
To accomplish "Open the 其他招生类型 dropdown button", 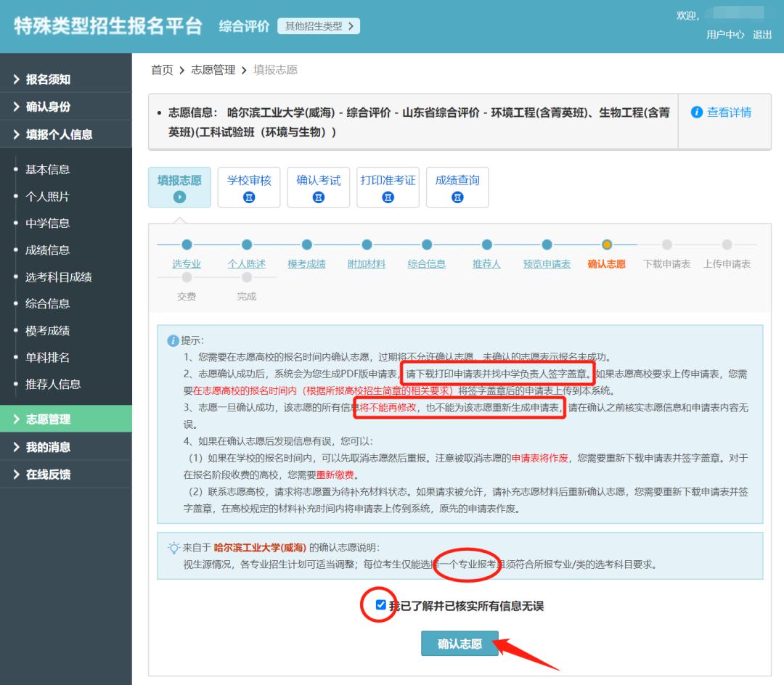I will pyautogui.click(x=319, y=26).
